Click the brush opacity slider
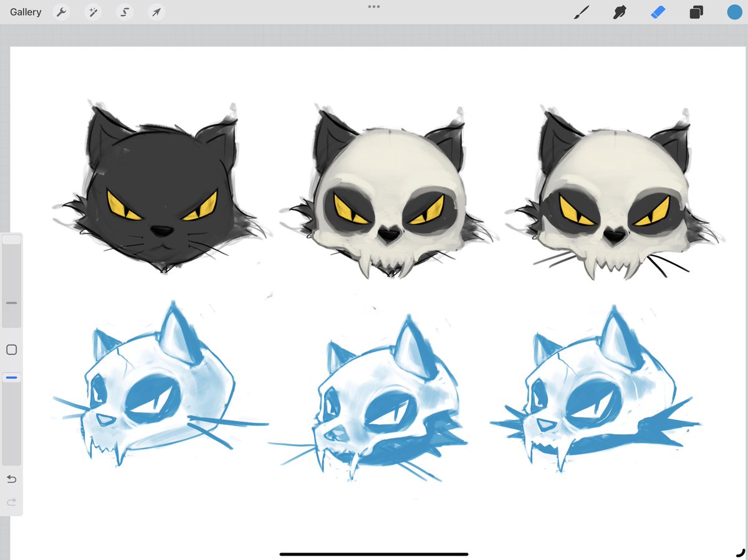Screen dimensions: 748x560 point(11,419)
